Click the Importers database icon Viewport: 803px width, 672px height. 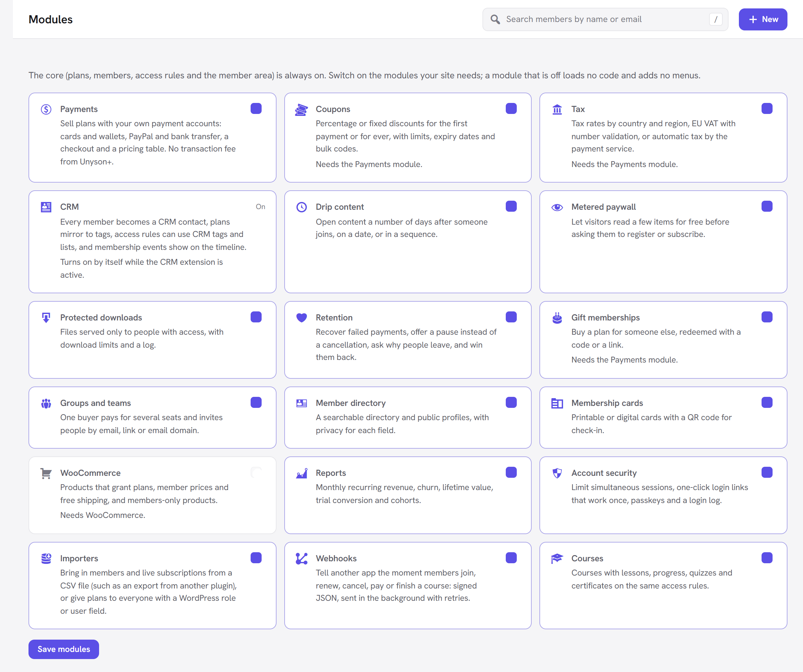tap(46, 558)
